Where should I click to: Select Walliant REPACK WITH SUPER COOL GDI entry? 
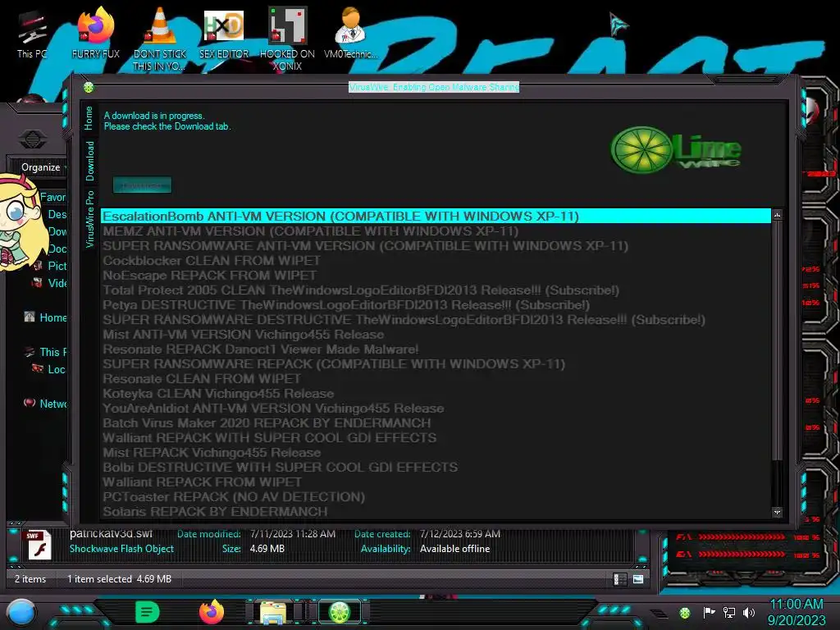tap(436, 438)
